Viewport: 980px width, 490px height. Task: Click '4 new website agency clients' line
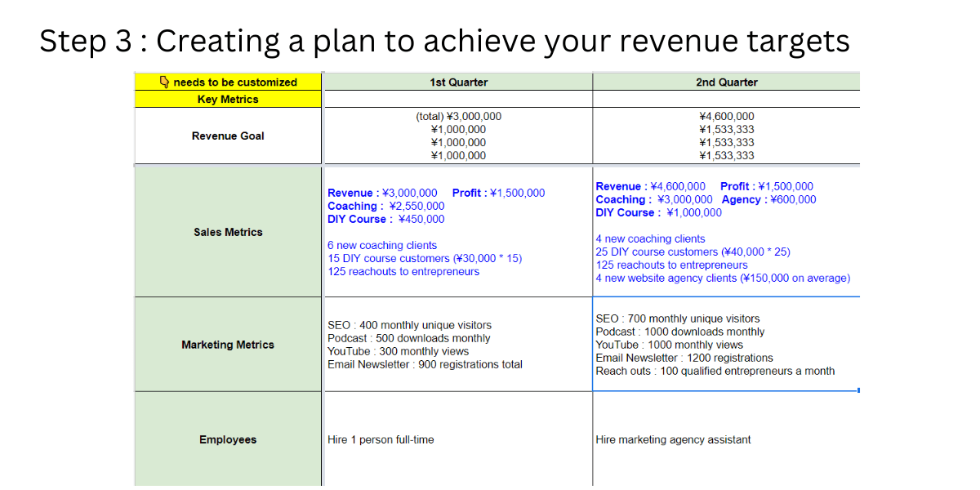coord(723,278)
